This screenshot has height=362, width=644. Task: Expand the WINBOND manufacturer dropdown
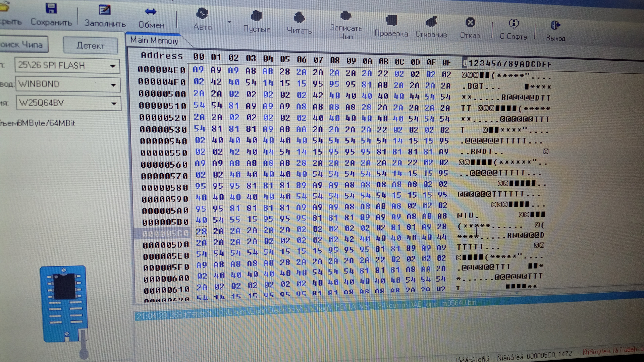tap(113, 85)
